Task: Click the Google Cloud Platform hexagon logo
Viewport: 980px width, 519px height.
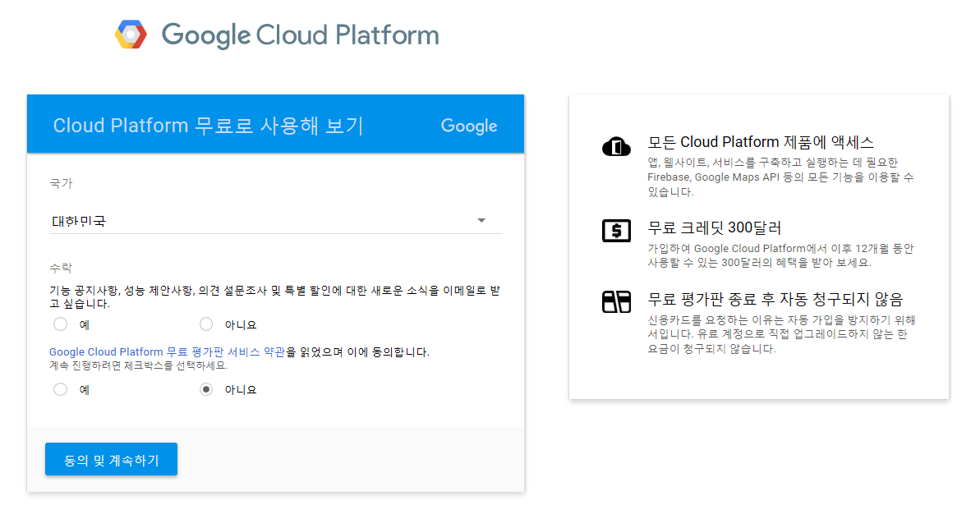Action: [131, 34]
